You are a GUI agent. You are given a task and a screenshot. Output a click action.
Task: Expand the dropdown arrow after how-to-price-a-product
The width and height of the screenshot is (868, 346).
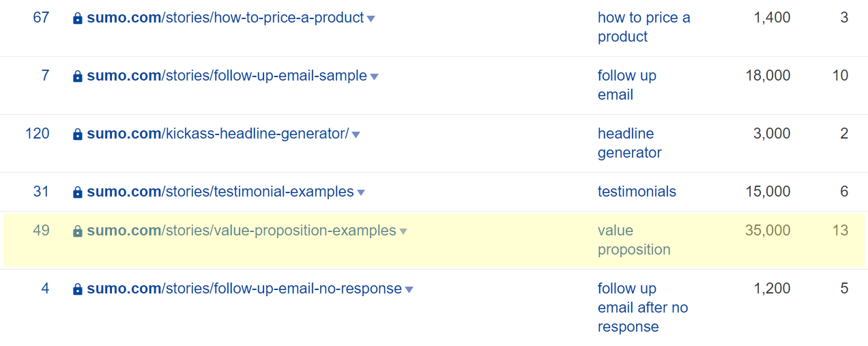coord(371,19)
